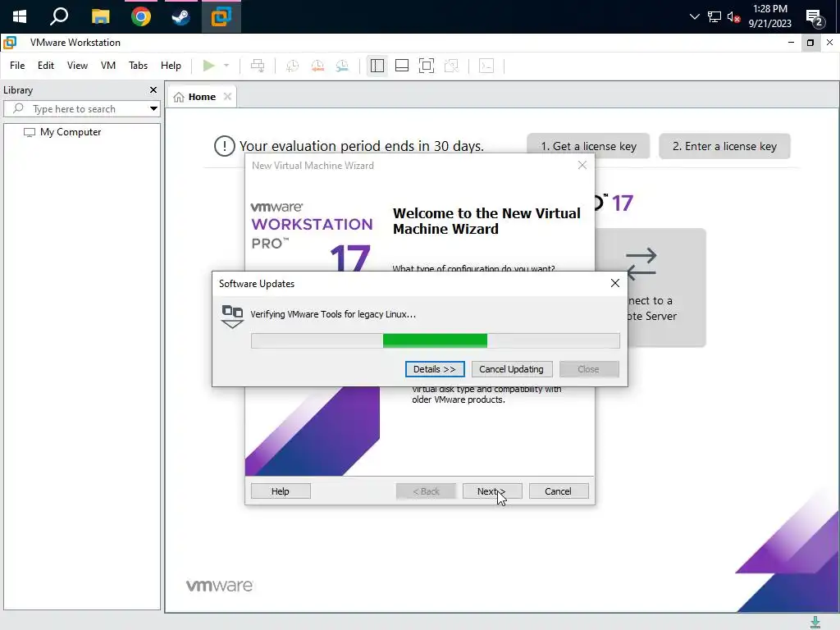Viewport: 840px width, 630px height.
Task: Open taskbar search magnifier
Action: (59, 16)
